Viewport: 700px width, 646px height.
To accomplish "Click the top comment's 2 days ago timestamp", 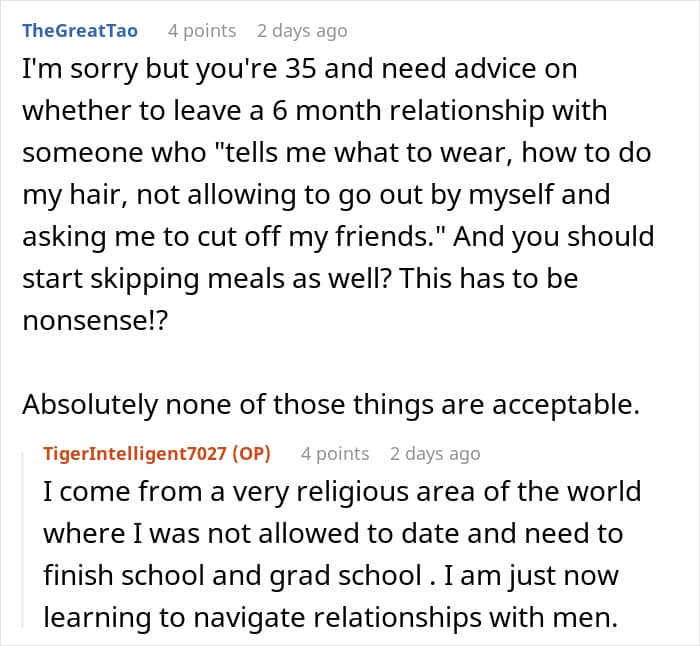I will tap(302, 31).
